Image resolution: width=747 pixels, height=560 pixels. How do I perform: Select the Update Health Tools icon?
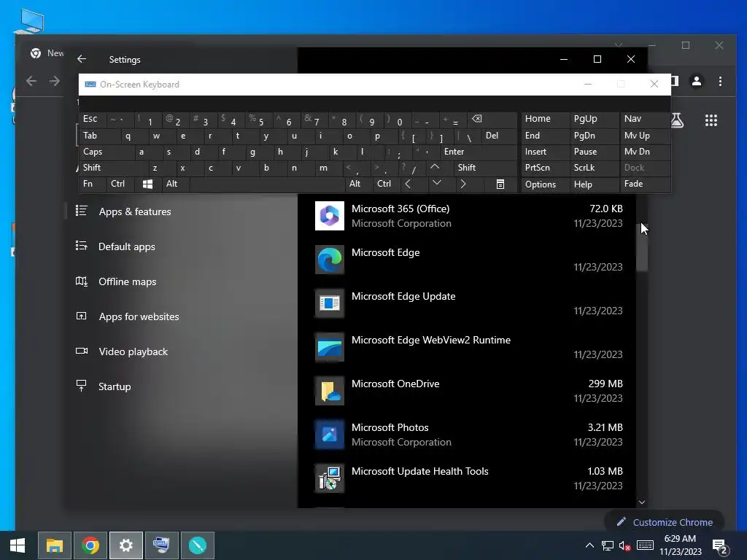tap(329, 478)
